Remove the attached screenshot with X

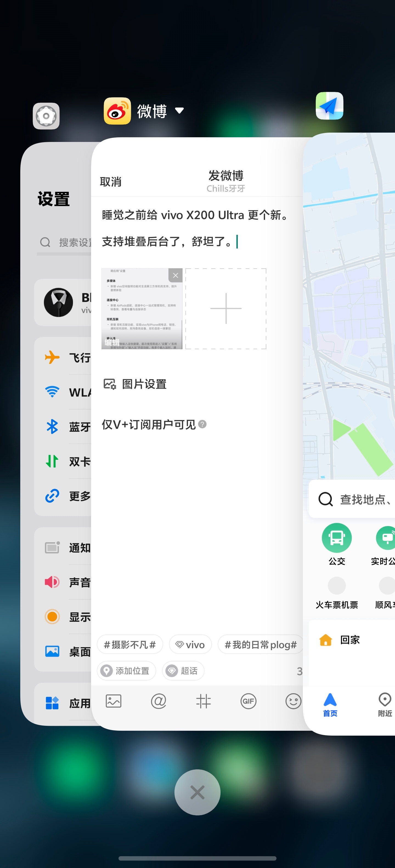pyautogui.click(x=175, y=275)
